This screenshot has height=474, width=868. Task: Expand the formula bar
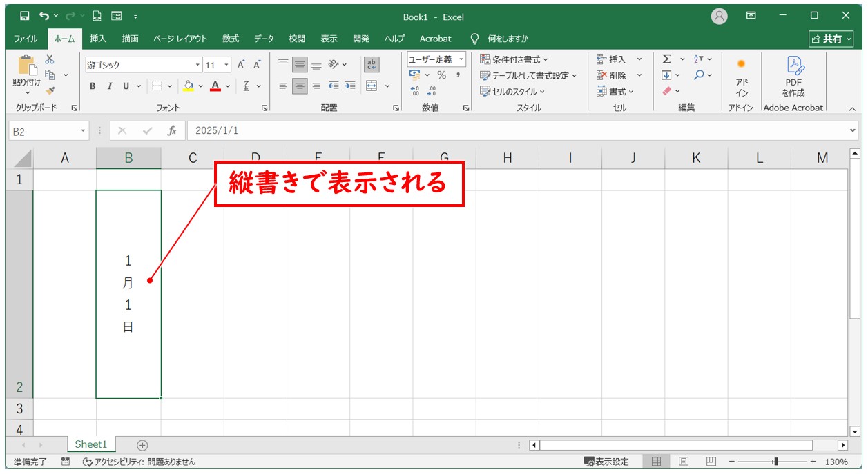tap(852, 130)
